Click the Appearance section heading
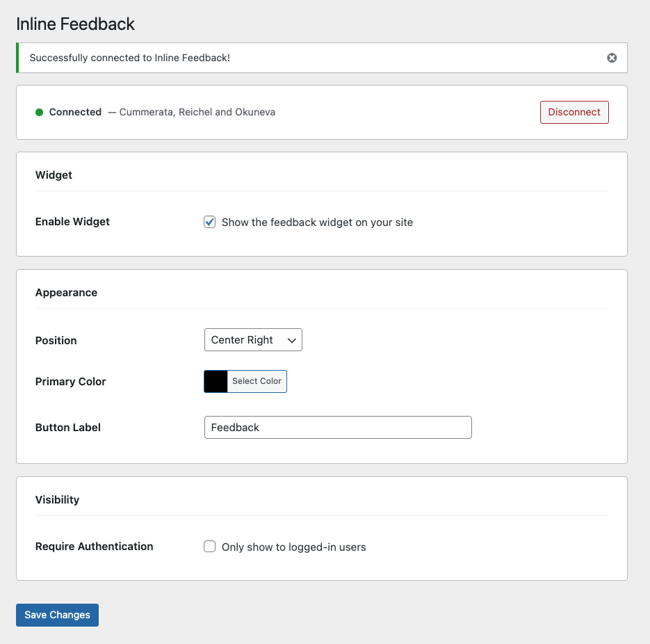This screenshot has width=650, height=644. click(66, 292)
